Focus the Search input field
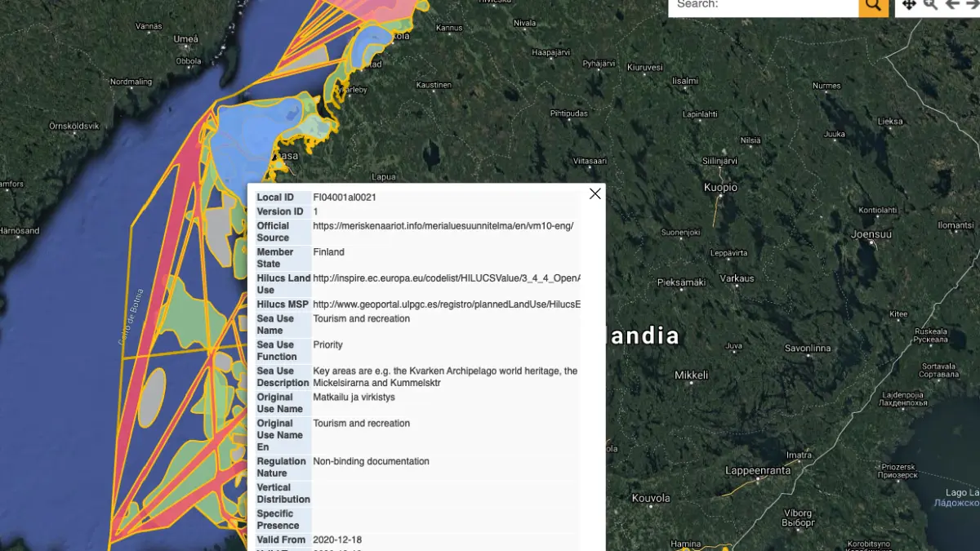Screen dimensions: 980x551 point(763,6)
